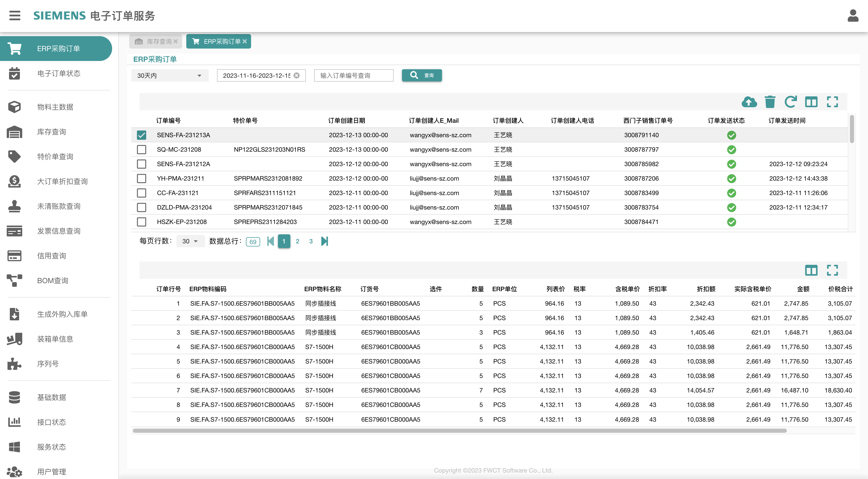Click the 发票信息查询 card icon

(x=14, y=231)
